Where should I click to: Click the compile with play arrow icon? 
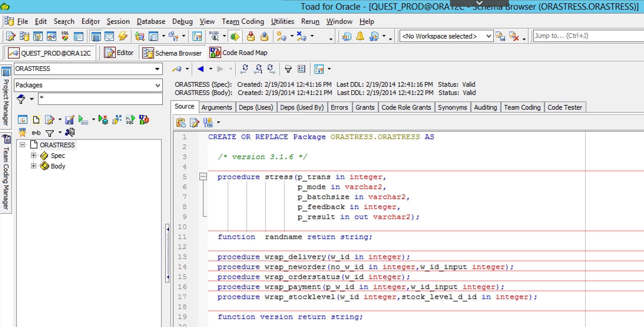(83, 120)
